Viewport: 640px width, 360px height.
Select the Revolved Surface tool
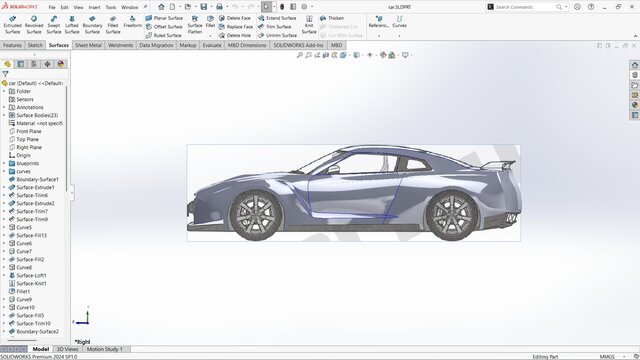(x=34, y=25)
